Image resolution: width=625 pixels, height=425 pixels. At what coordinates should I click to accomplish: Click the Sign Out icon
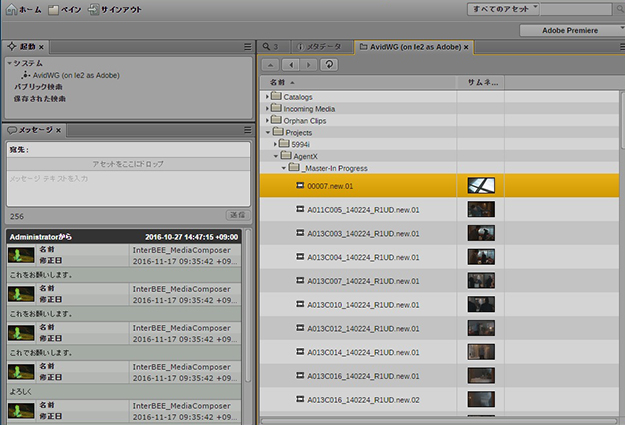[x=93, y=10]
